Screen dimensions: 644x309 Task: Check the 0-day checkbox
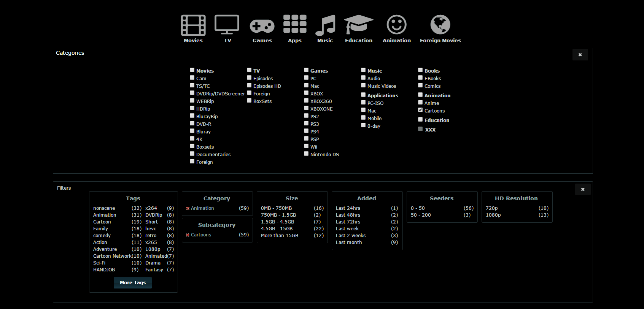(363, 125)
